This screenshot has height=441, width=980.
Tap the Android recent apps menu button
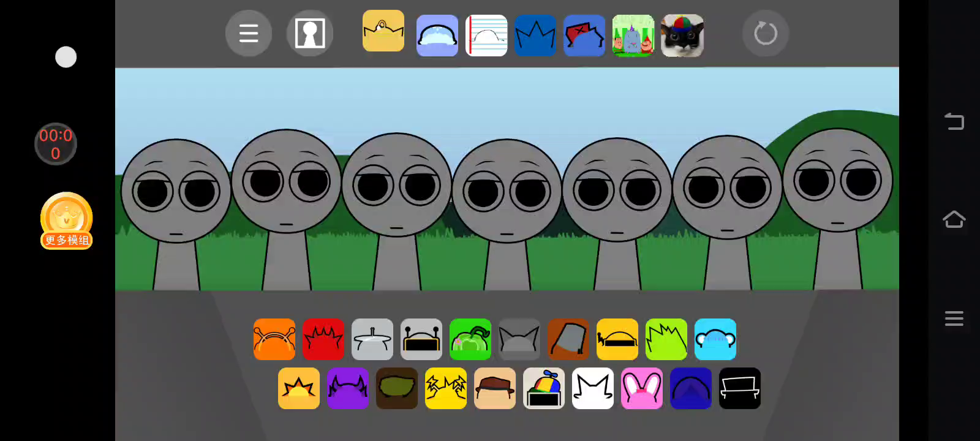click(954, 318)
